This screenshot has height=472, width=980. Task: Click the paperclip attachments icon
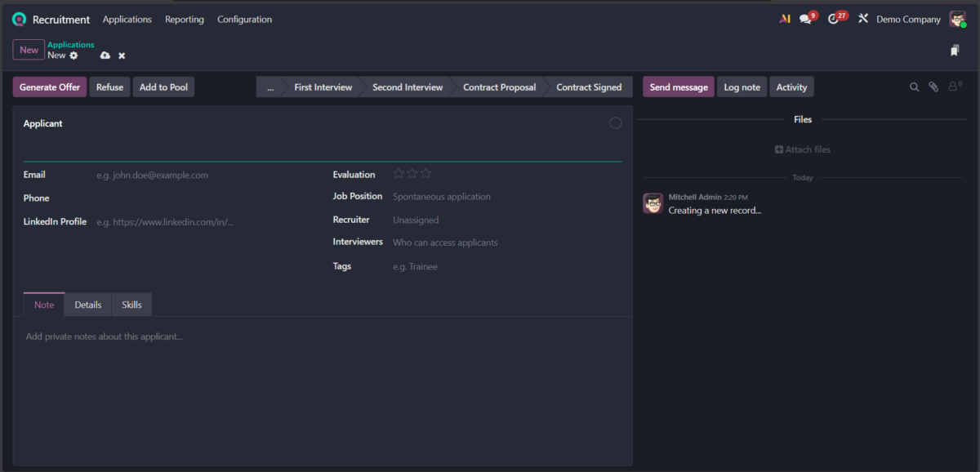pos(933,87)
